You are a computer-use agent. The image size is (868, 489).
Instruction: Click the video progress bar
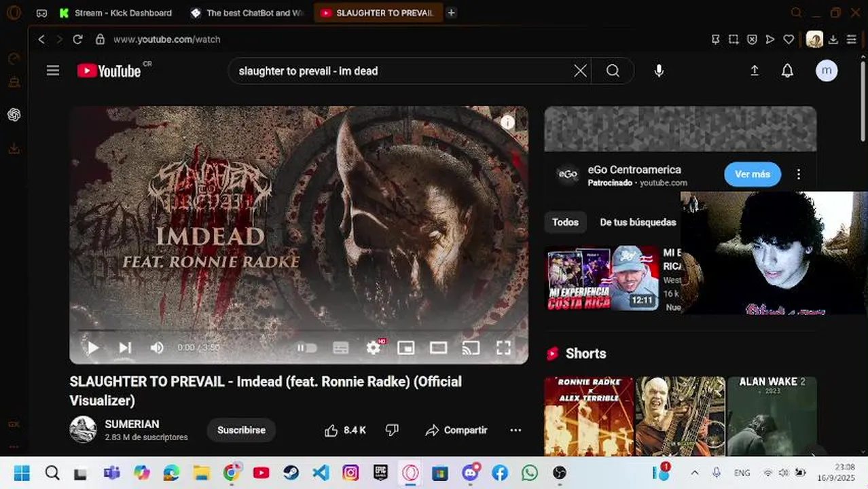[299, 331]
